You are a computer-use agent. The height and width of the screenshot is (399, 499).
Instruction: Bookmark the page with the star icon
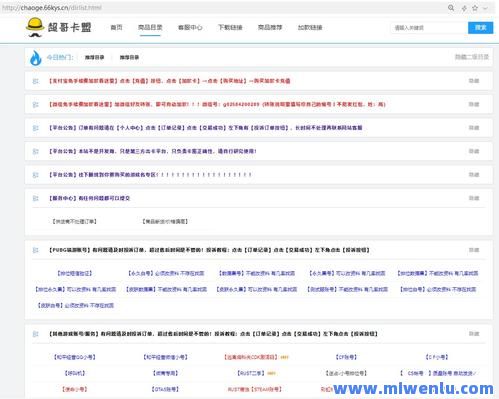475,8
